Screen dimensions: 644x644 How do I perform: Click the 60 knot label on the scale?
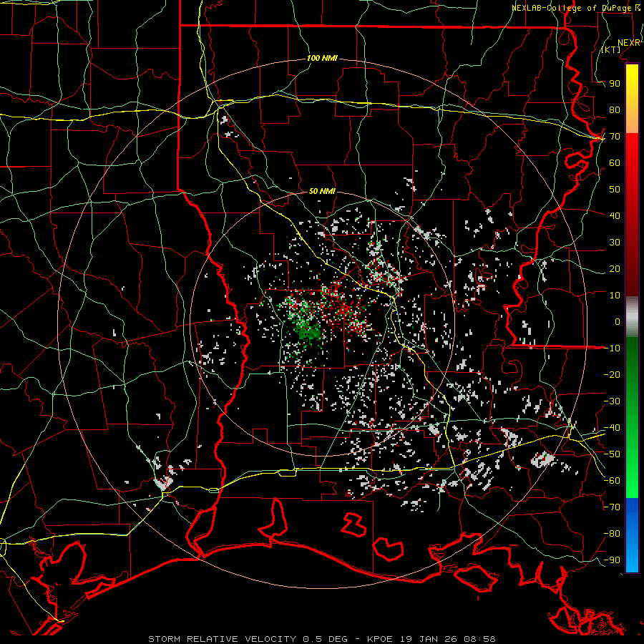tap(615, 163)
